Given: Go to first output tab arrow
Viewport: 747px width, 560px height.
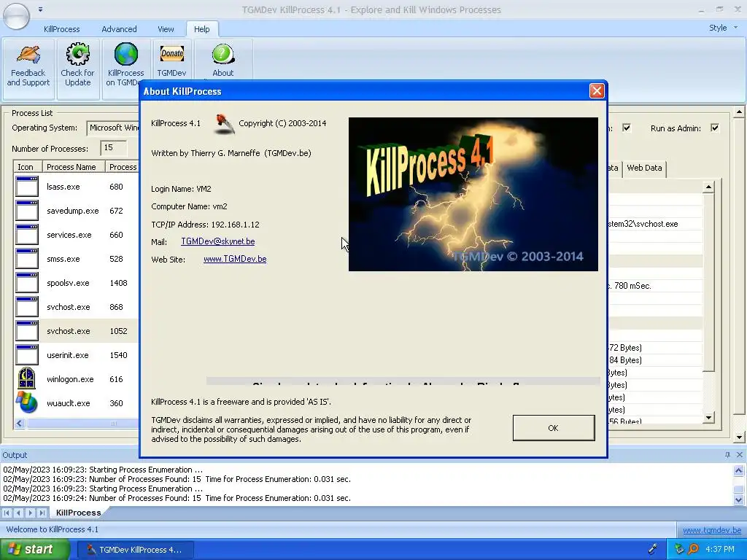Looking at the screenshot, I should [x=7, y=513].
